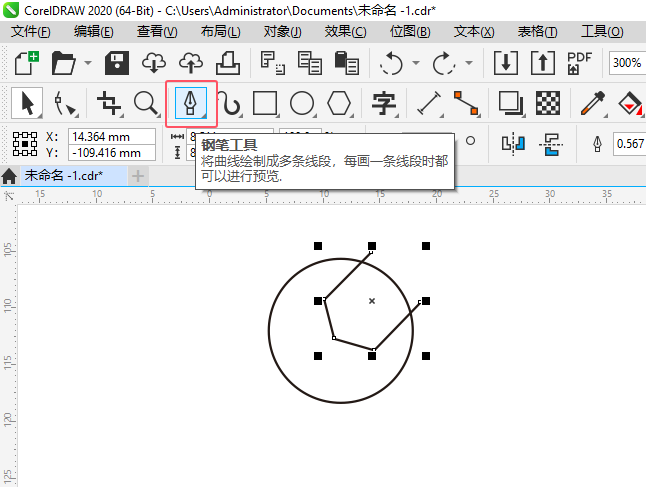Paste from clipboard using the paste icon
This screenshot has height=487, width=646.
[346, 63]
